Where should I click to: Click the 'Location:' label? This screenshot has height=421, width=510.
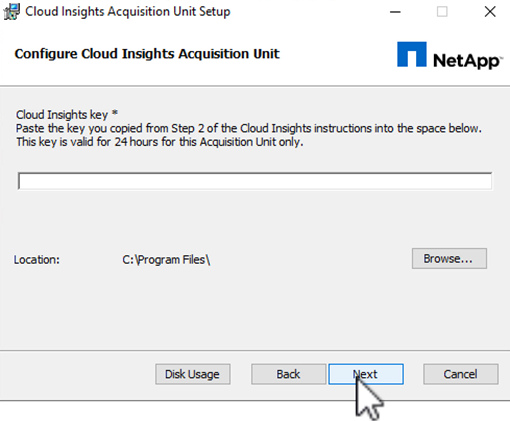click(x=37, y=259)
